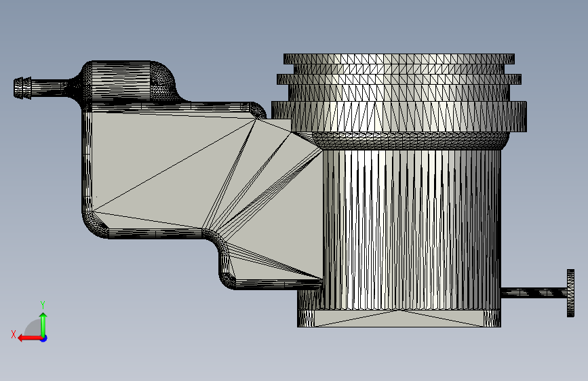Click the blue Z axis dot on the triad

tap(44, 338)
